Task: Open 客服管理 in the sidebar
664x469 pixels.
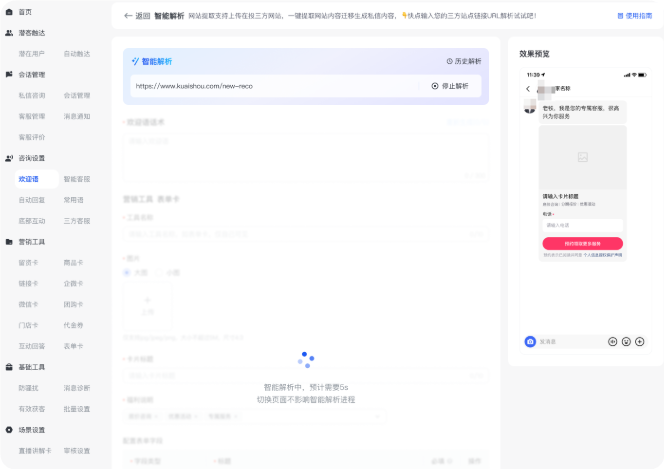Action: (x=32, y=116)
